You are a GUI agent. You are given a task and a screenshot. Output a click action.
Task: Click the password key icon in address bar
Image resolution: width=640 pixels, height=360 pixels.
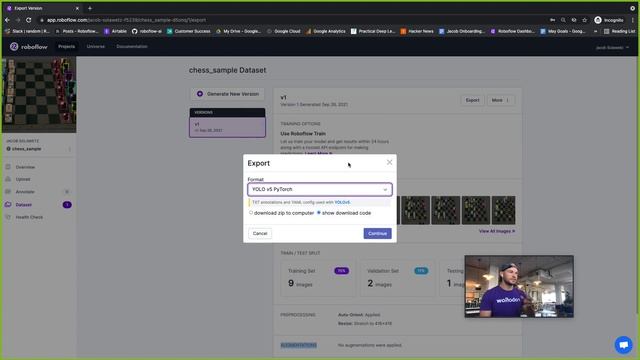[553, 20]
